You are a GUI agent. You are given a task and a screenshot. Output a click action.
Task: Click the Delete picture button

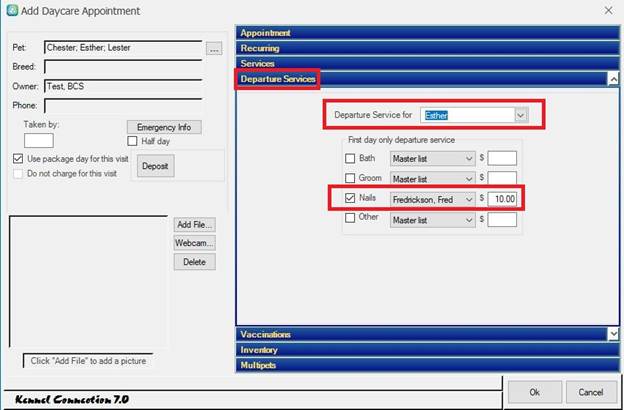point(195,262)
